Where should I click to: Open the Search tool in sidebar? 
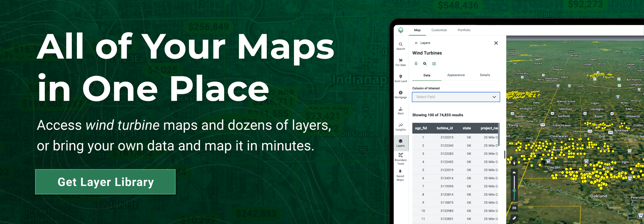point(401,46)
